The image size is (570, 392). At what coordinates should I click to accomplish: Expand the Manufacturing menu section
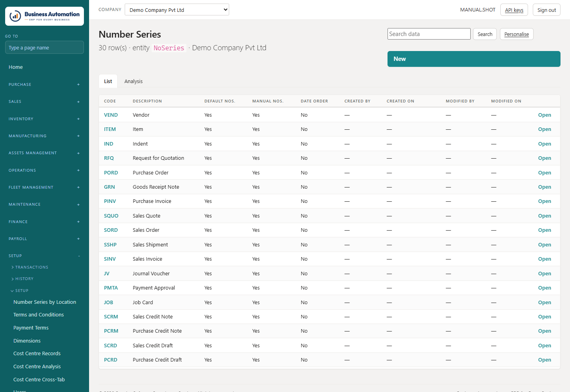click(44, 136)
